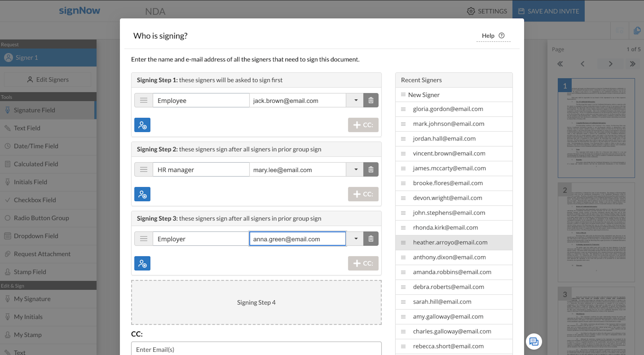Open Help in the signing dialog
644x355 pixels.
493,35
